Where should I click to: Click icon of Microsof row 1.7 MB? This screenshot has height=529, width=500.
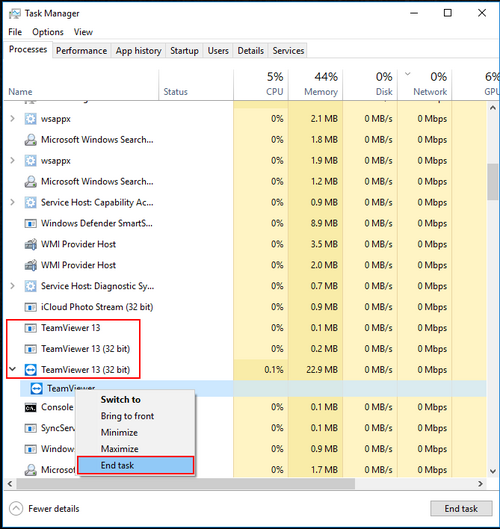(30, 470)
